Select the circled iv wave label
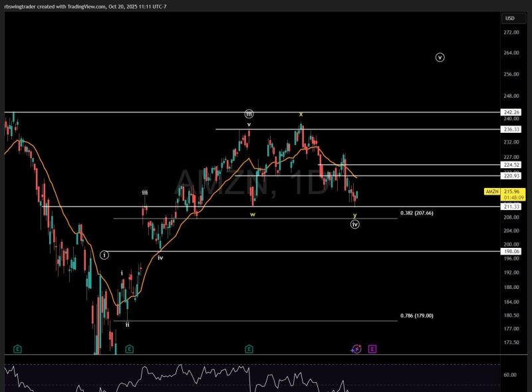This screenshot has height=392, width=532. coord(355,225)
